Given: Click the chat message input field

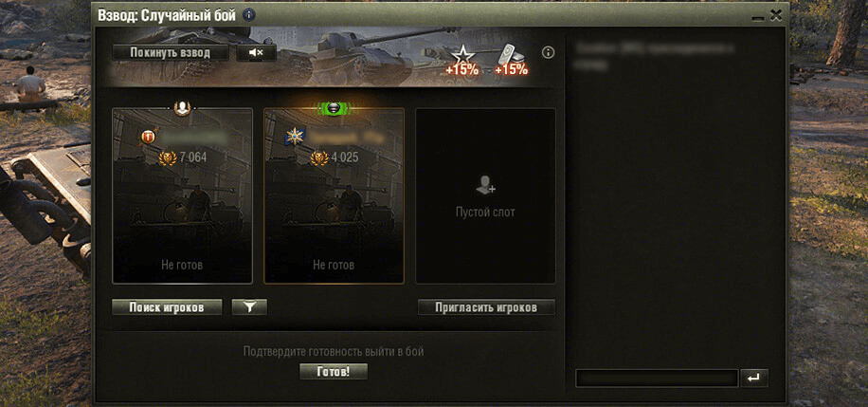Looking at the screenshot, I should [x=657, y=379].
